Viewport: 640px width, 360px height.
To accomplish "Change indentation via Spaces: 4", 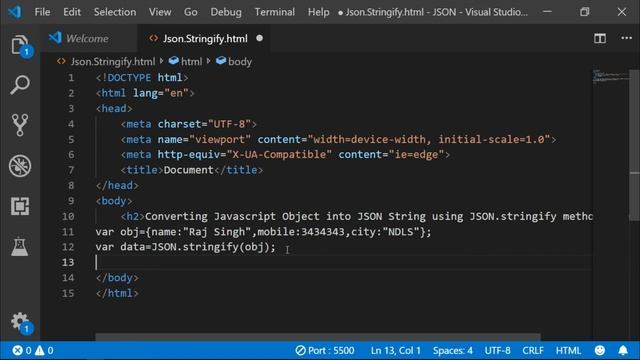I will point(453,350).
